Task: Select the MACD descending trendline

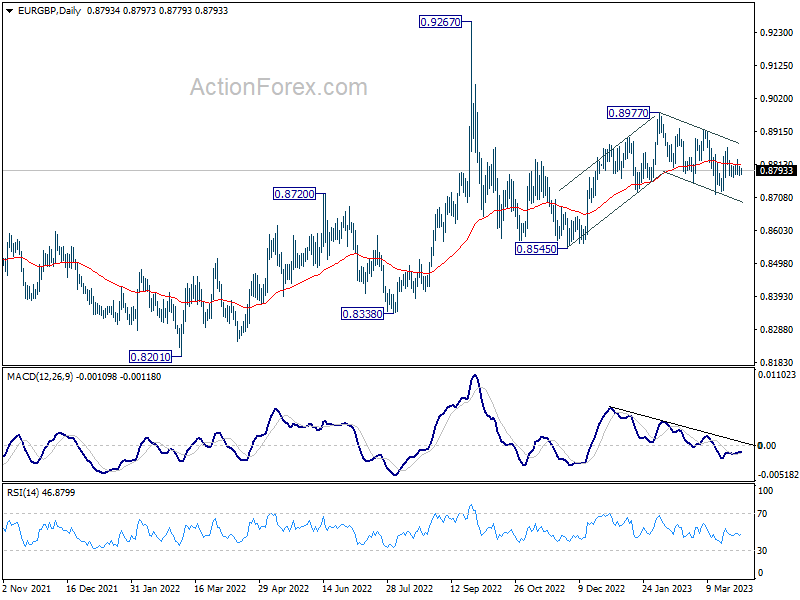Action: (682, 426)
